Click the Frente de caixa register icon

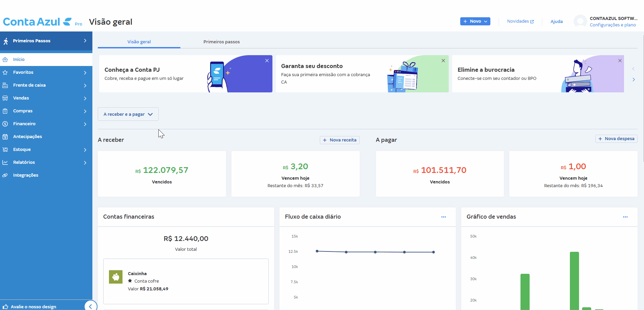click(5, 85)
